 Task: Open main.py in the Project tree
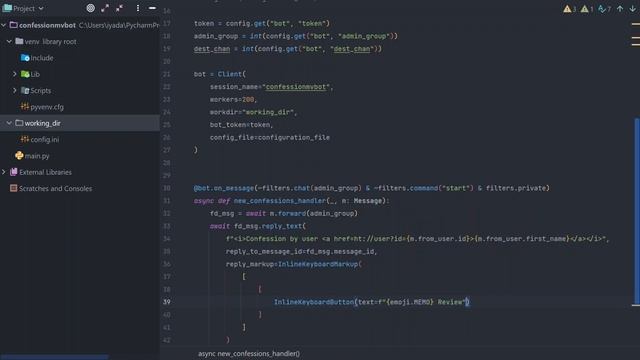pos(37,156)
